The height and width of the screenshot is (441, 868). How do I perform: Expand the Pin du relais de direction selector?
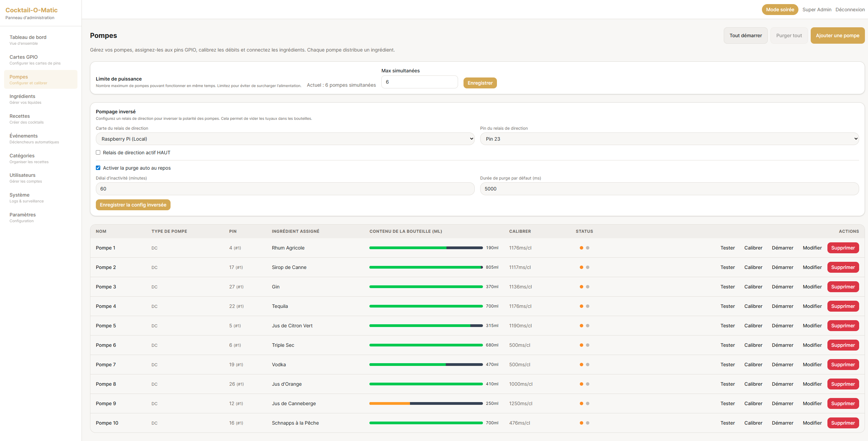pos(670,139)
